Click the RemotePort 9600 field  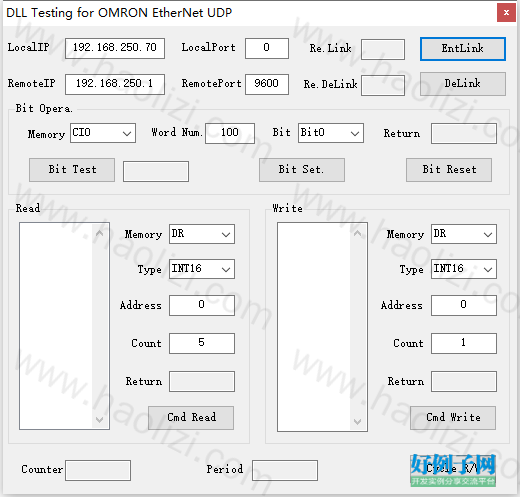267,84
